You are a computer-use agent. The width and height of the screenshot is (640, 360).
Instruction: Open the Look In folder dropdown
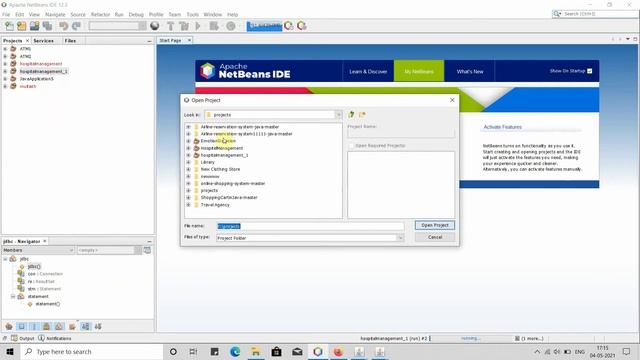tap(338, 115)
